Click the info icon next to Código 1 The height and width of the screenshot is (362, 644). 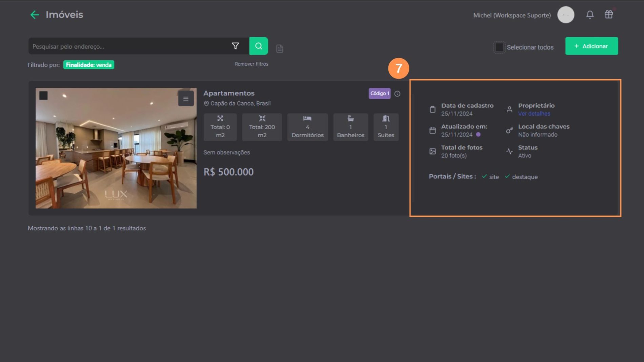(x=397, y=94)
